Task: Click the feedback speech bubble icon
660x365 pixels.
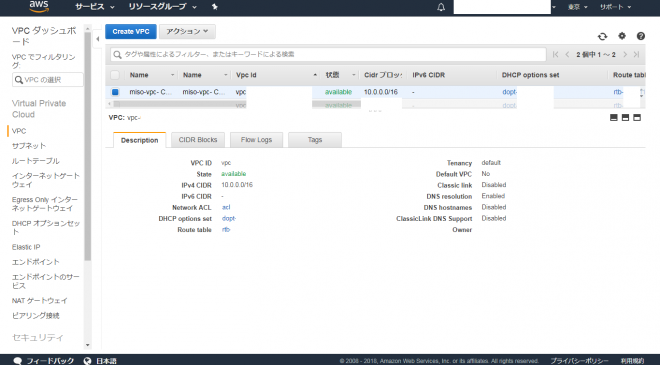Action: click(18, 361)
